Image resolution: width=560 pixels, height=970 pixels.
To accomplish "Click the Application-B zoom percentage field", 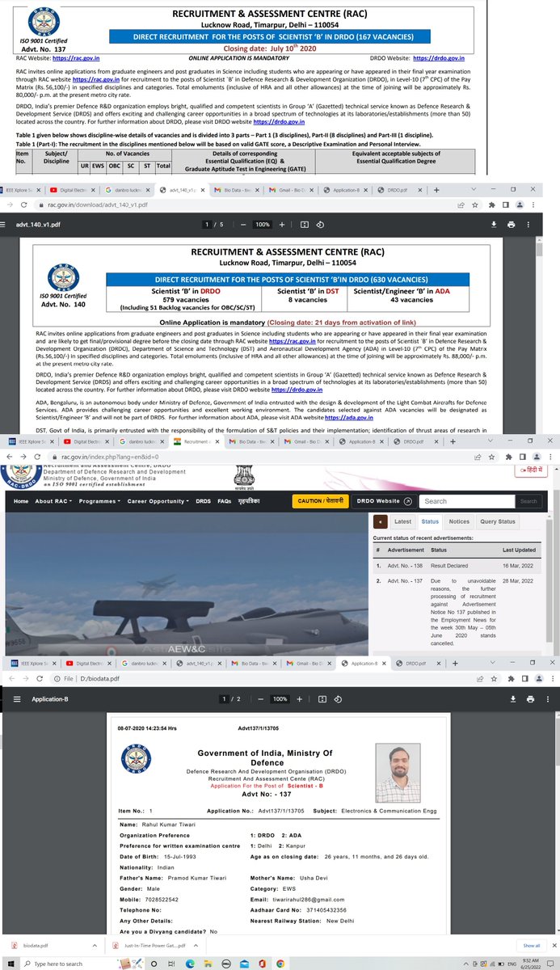I will click(x=280, y=698).
